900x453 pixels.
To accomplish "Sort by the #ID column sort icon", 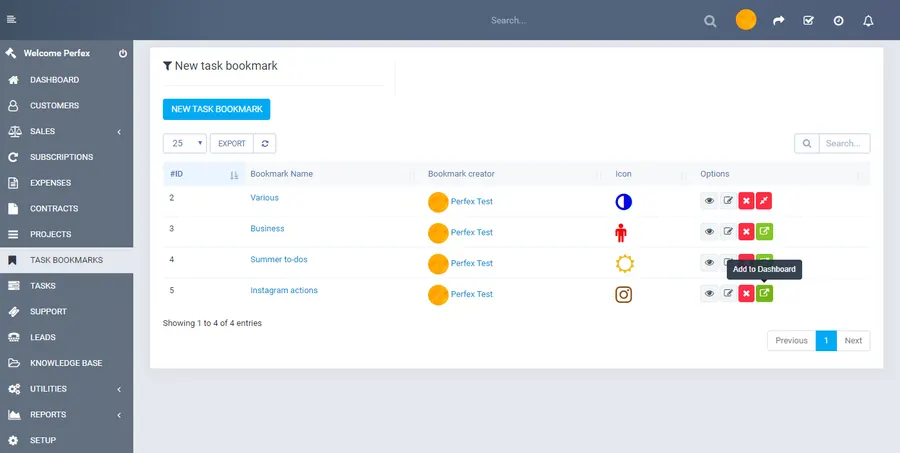I will (x=234, y=175).
